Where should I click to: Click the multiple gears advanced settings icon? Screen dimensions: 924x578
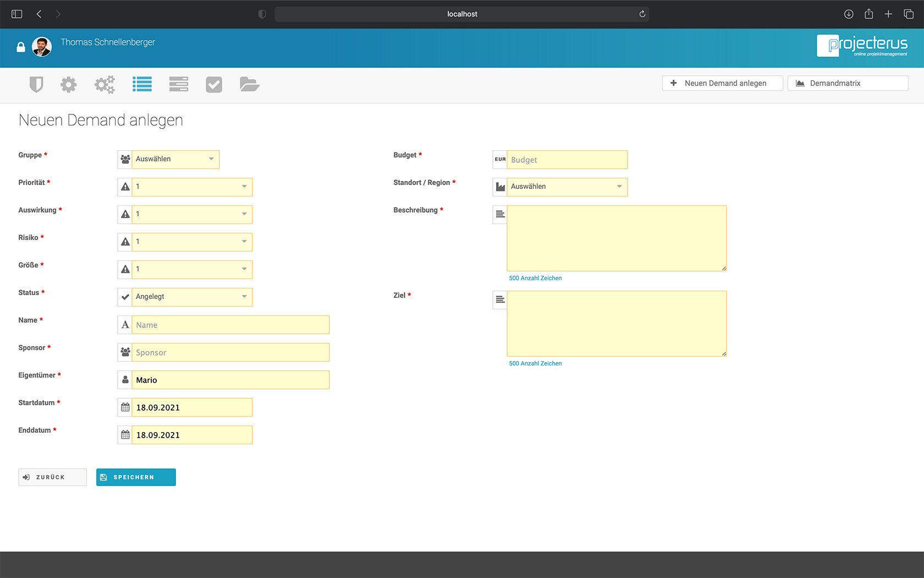105,84
